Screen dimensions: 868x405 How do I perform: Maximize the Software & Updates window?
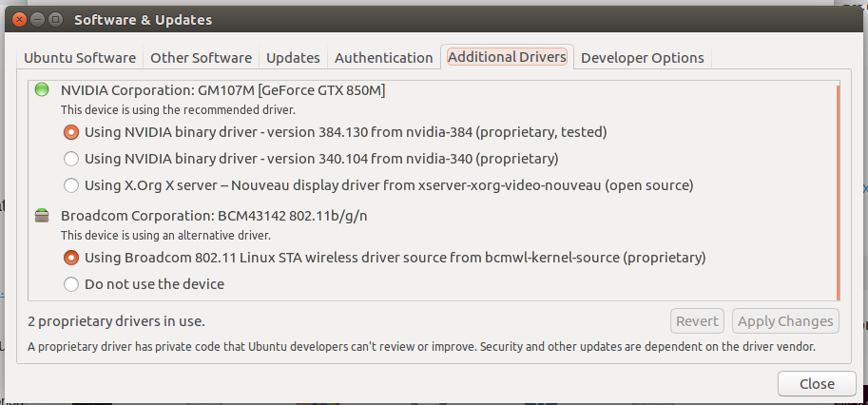coord(55,20)
